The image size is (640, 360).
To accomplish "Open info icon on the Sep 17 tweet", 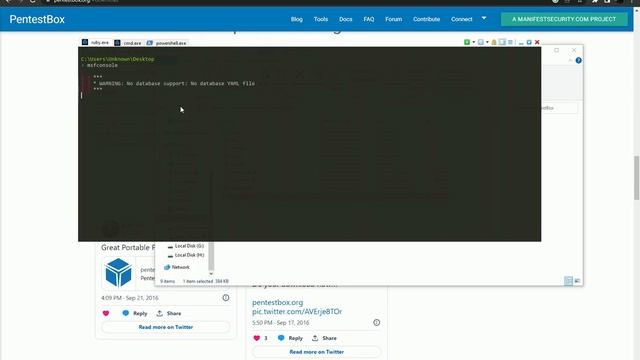I will (x=376, y=322).
